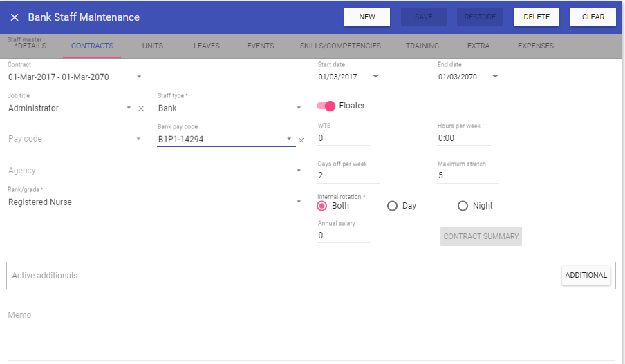Select the Day internal rotation option
Image resolution: width=625 pixels, height=364 pixels.
[393, 206]
